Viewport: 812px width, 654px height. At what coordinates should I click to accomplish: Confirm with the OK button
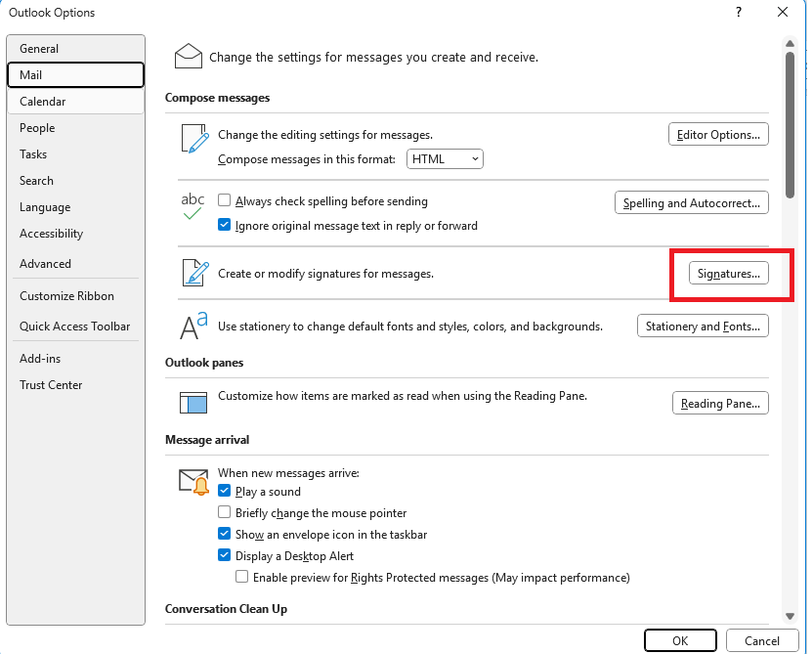tap(680, 641)
